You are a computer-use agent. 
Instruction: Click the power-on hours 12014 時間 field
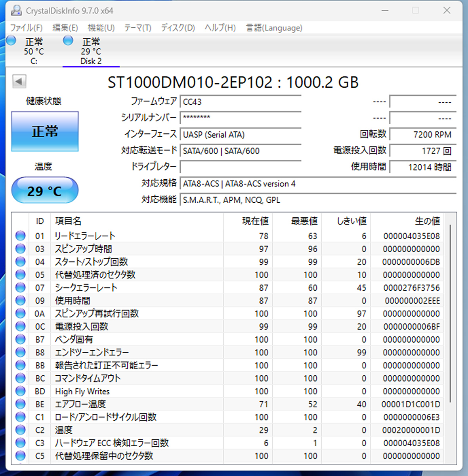[x=423, y=167]
